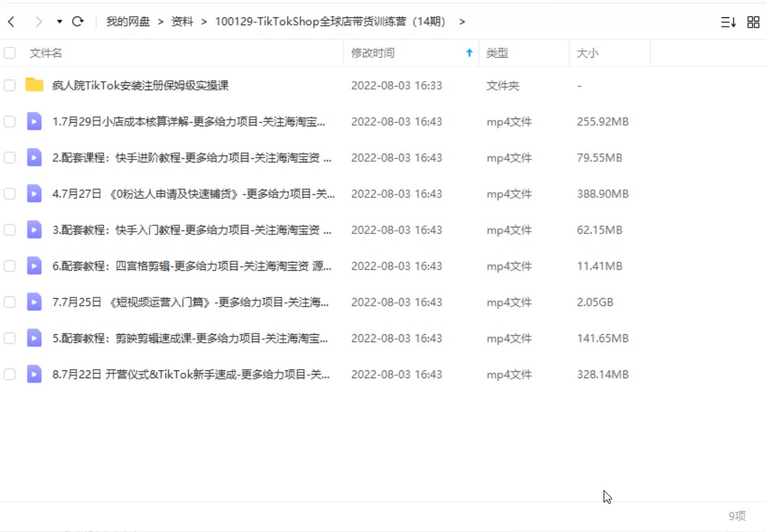Navigate to 我的网盘 in breadcrumb

click(128, 22)
